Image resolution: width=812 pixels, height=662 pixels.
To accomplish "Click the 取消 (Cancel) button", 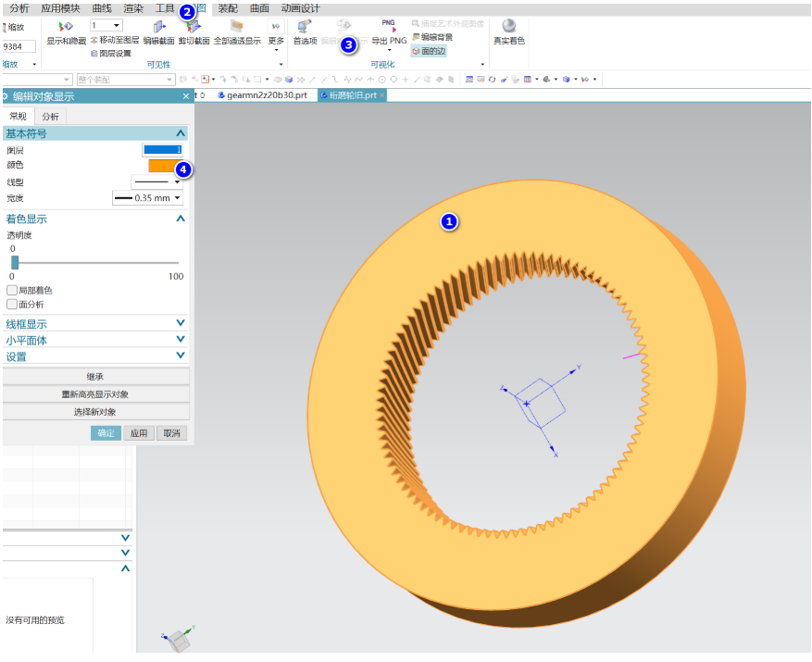I will point(171,433).
